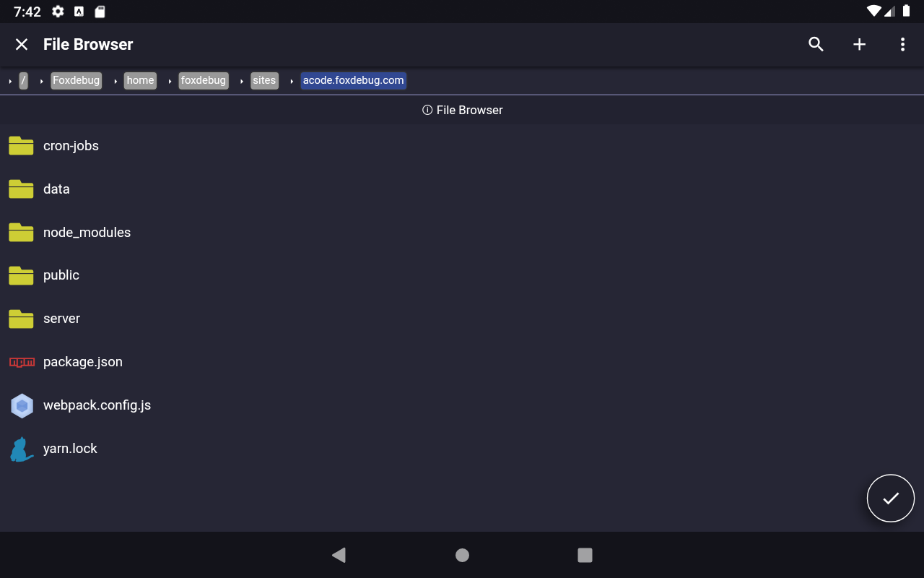Click the info icon next to File Browser

click(427, 110)
